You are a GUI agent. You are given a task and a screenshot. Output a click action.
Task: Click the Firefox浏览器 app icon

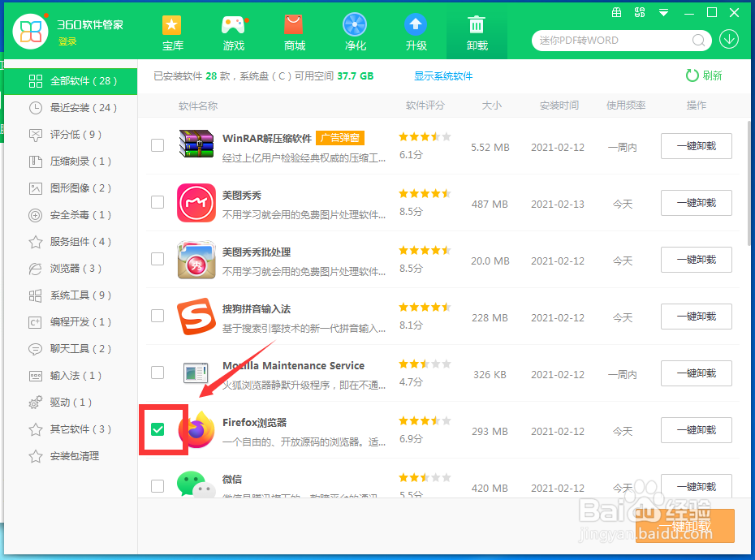[197, 429]
